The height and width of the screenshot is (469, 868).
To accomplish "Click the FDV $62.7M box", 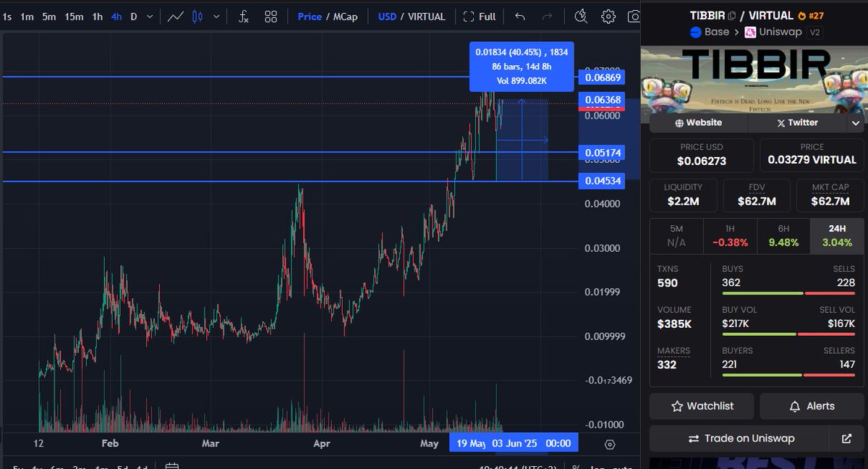I will pos(757,195).
